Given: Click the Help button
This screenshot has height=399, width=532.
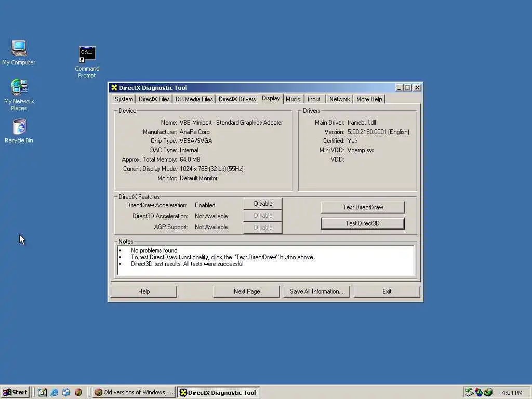Looking at the screenshot, I should click(x=144, y=291).
